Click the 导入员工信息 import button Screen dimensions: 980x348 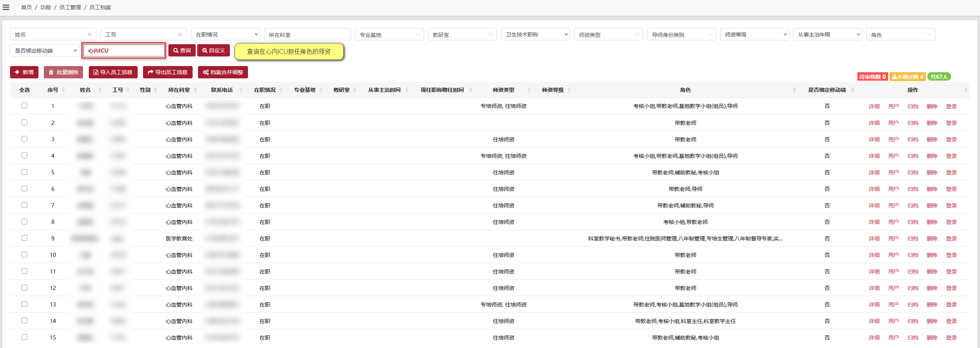(113, 72)
